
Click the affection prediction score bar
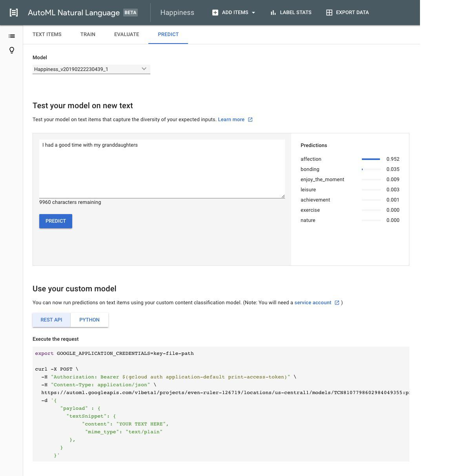pyautogui.click(x=371, y=159)
